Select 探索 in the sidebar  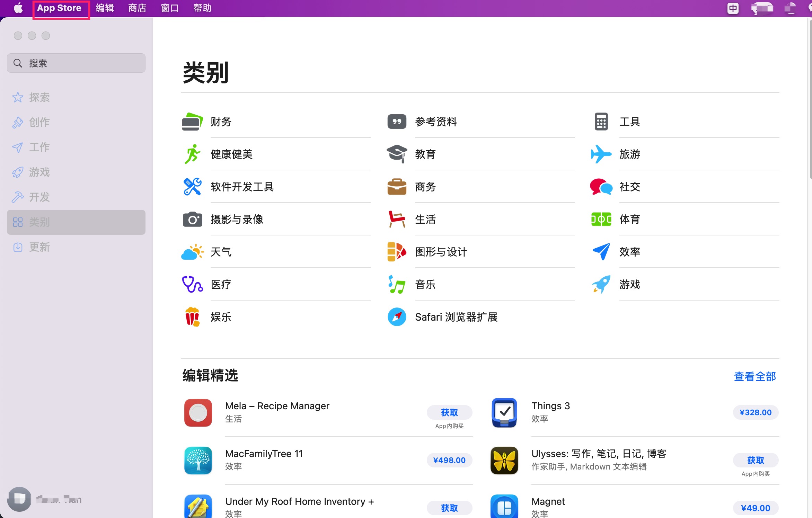39,97
